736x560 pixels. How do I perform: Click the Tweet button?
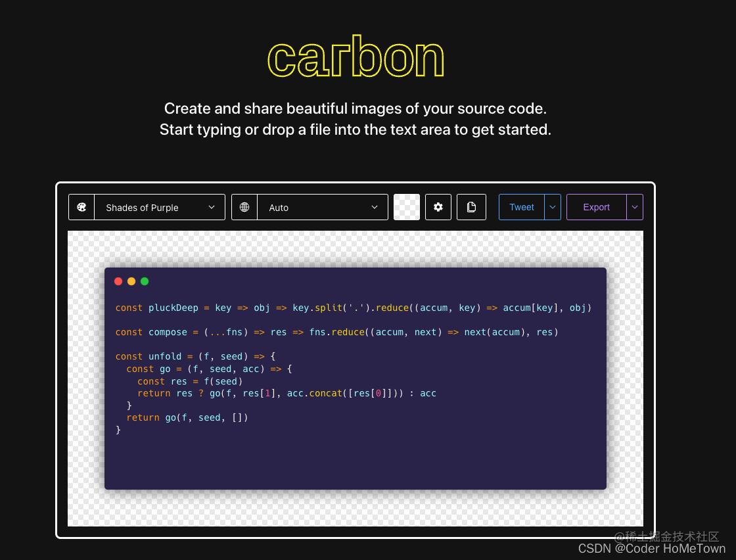click(x=522, y=207)
